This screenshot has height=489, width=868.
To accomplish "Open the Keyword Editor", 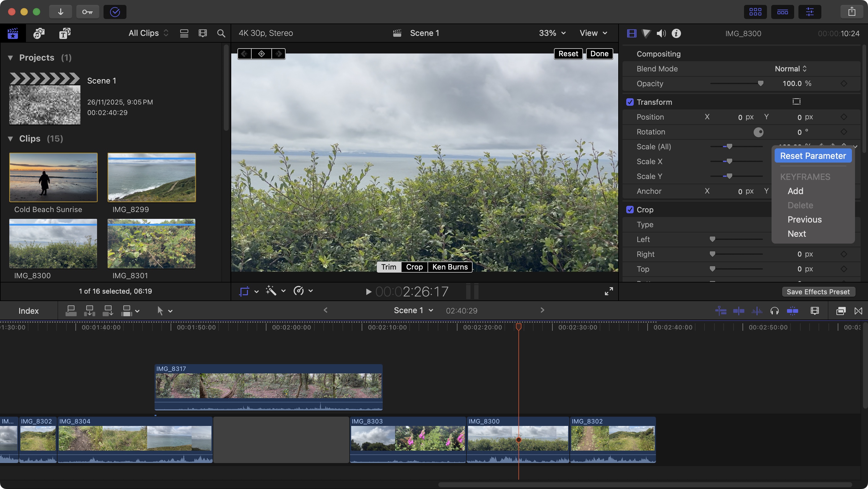I will coord(87,11).
